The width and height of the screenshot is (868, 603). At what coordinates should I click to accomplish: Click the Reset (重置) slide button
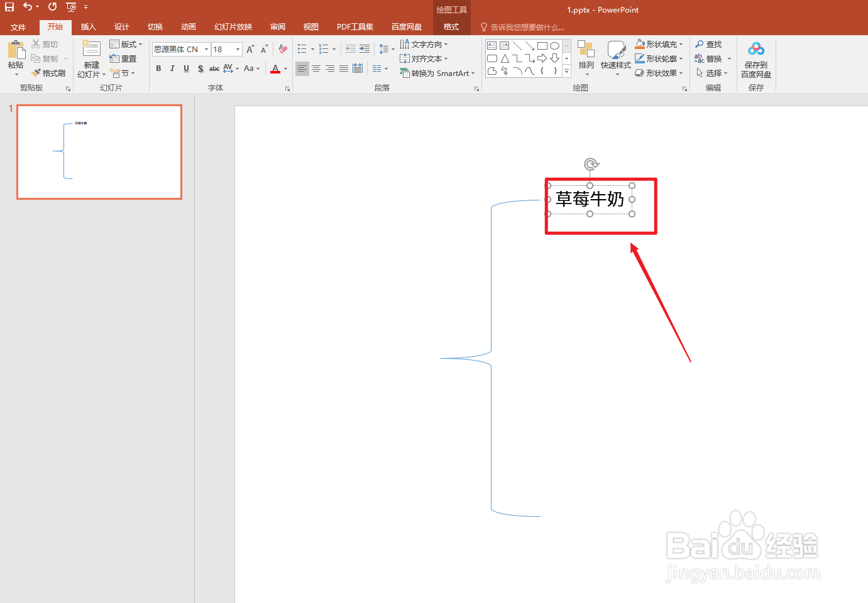pyautogui.click(x=123, y=58)
